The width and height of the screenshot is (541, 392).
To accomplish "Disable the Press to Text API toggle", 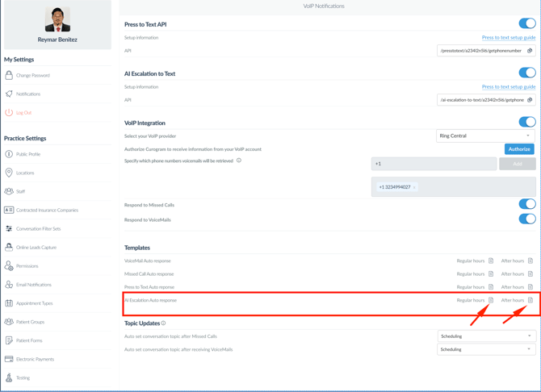I will pos(526,24).
